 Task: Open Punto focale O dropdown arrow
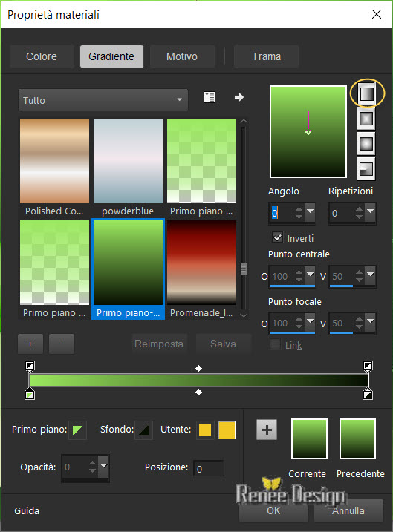[310, 322]
